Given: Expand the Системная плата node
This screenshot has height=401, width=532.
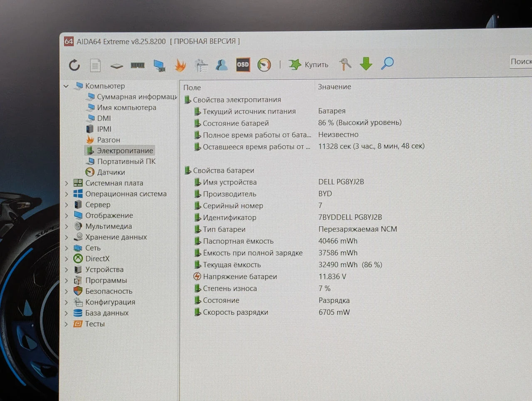Looking at the screenshot, I should tap(66, 183).
